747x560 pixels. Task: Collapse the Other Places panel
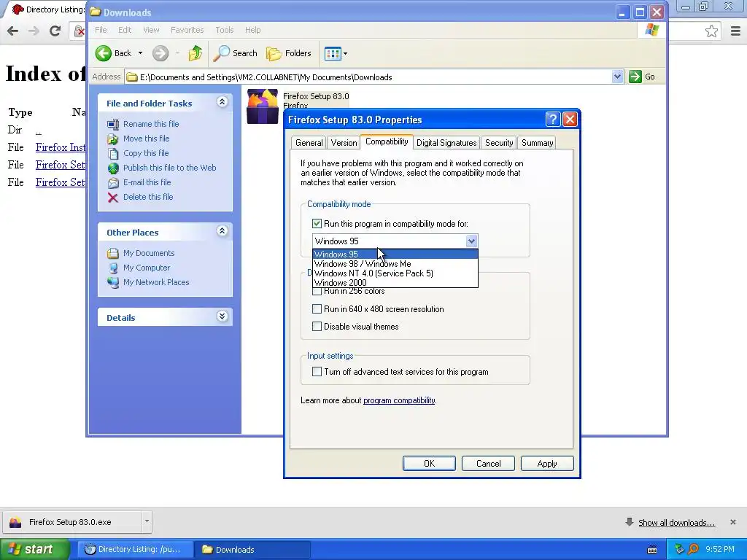tap(222, 231)
